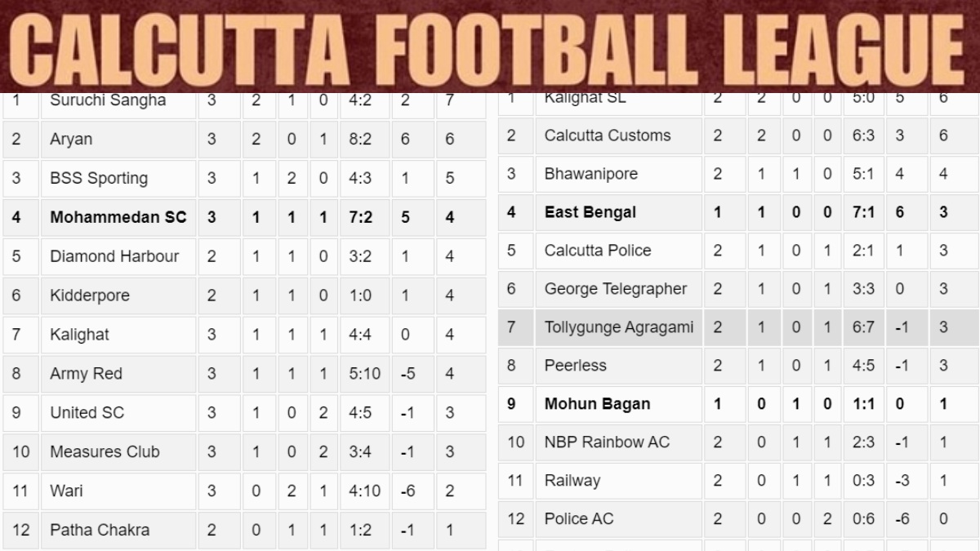
Task: Click the highlighted Tollygunge Agragami row name
Action: click(x=619, y=327)
